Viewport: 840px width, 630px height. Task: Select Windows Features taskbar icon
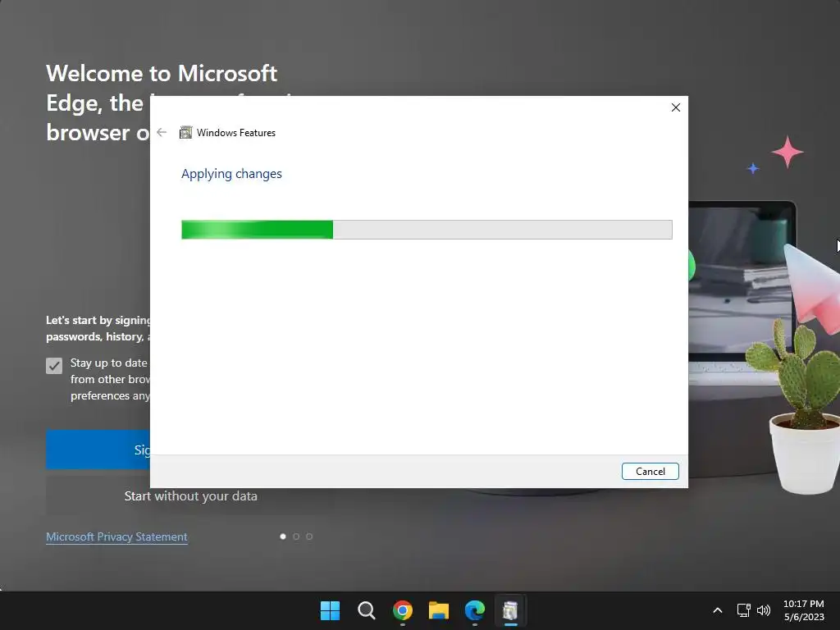(510, 610)
